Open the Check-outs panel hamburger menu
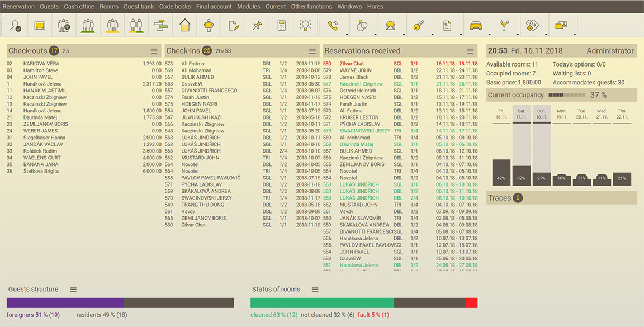 coord(154,51)
